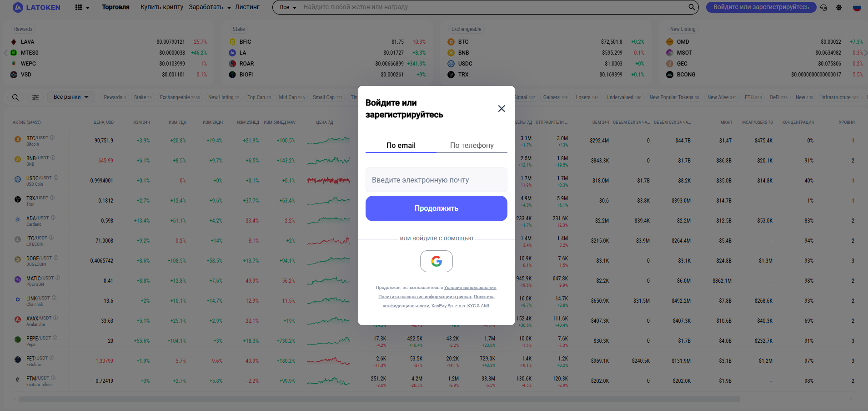This screenshot has height=411, width=868.
Task: Select the Undervalued filter chip
Action: [623, 97]
